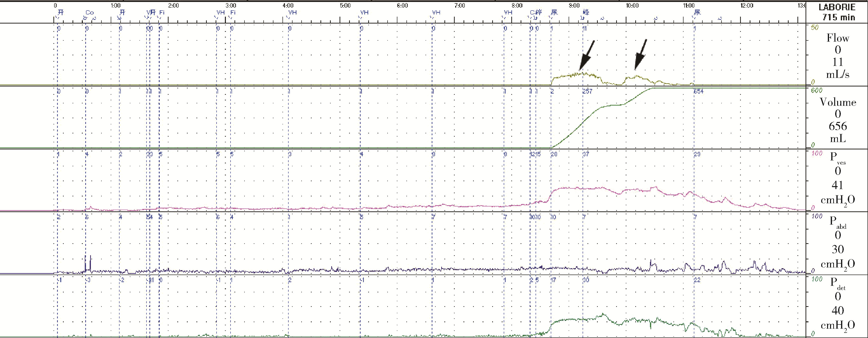Select the VH marker at 4:00
Image resolution: width=868 pixels, height=338 pixels.
293,13
